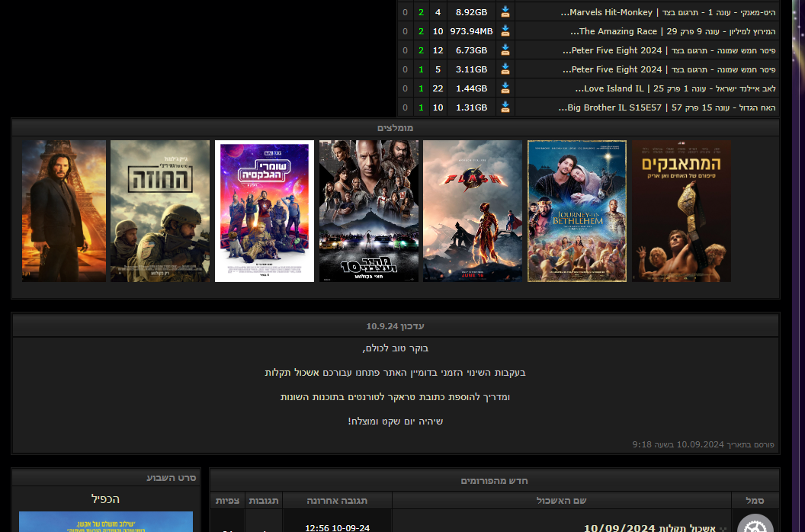Viewport: 805px width, 532px height.
Task: Open the Journey to Bethlehem poster
Action: [577, 211]
